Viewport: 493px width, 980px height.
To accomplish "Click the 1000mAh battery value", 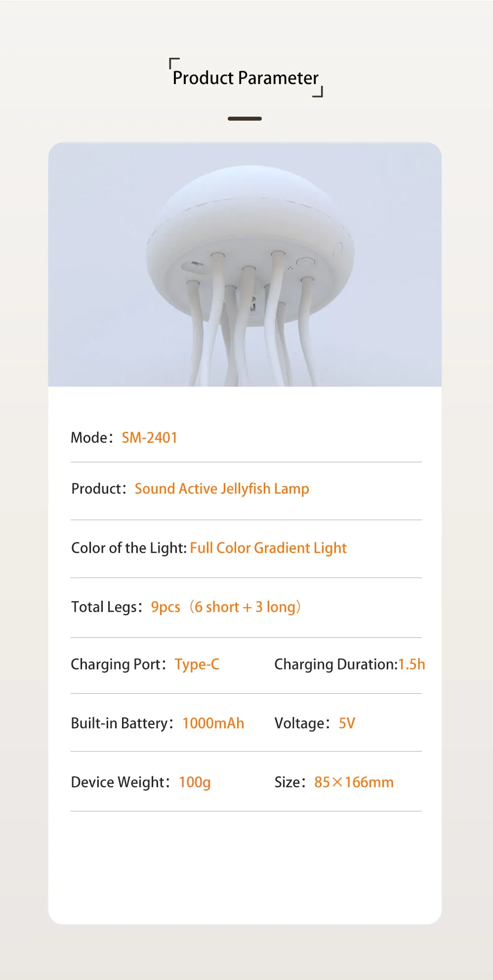I will [213, 723].
